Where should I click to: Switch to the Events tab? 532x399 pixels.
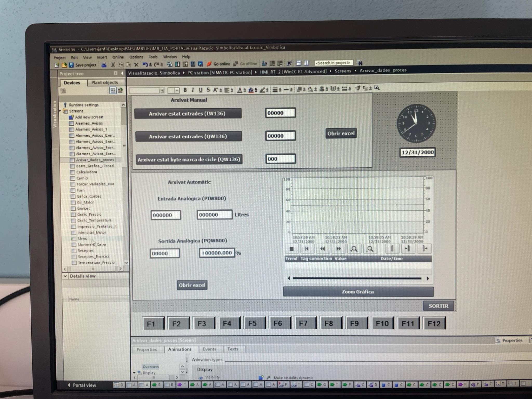click(209, 349)
